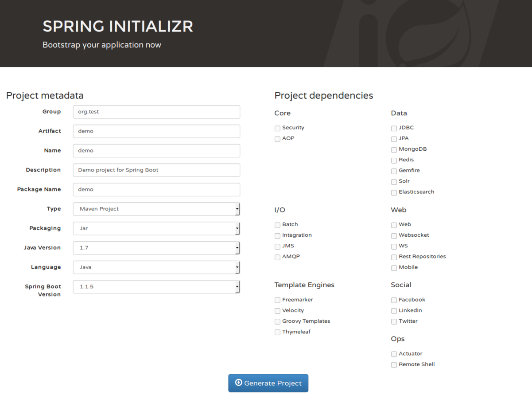
Task: Enable the Integration checkbox
Action: (277, 235)
